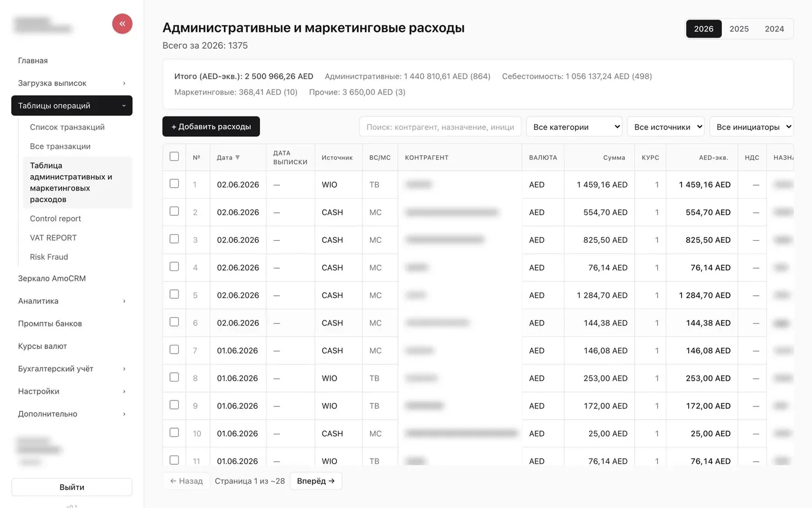Go to next page with Вперёд
This screenshot has height=508, width=812.
pos(316,481)
